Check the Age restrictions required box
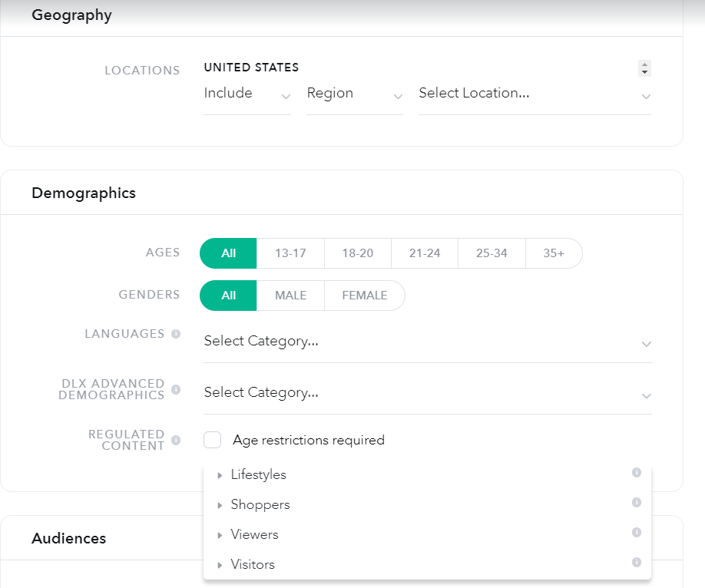The image size is (705, 588). tap(212, 440)
